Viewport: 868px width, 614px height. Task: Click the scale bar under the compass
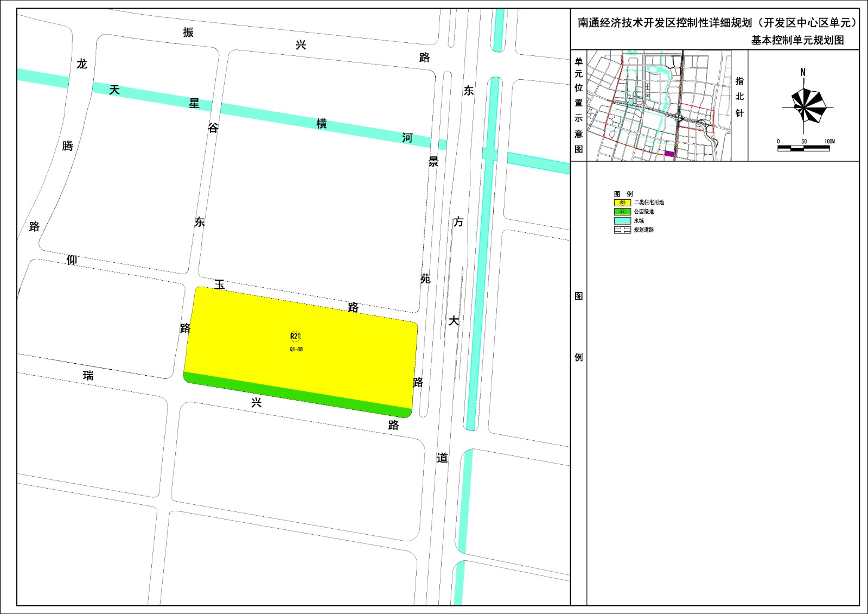point(803,148)
